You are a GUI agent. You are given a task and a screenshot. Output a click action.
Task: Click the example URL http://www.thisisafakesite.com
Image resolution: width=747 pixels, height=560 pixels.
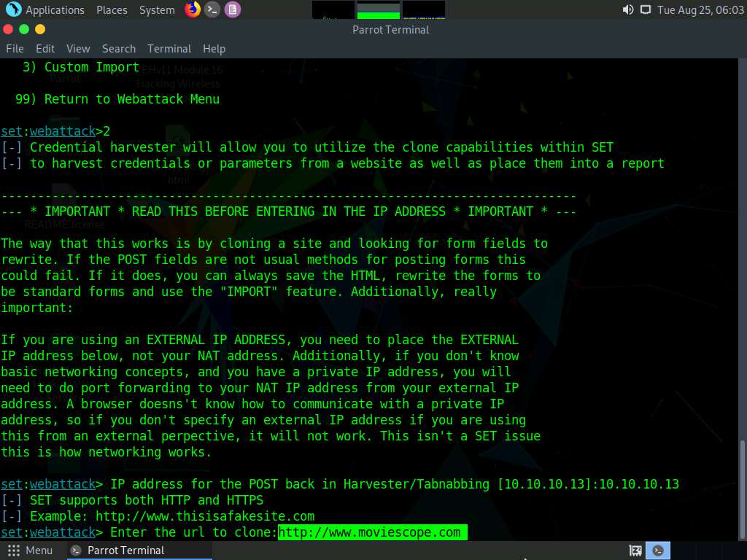coord(205,516)
